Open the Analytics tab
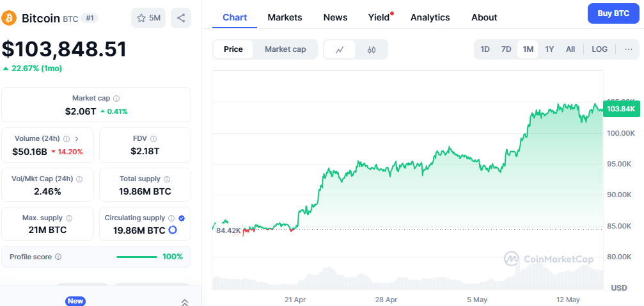The image size is (644, 306). tap(430, 17)
